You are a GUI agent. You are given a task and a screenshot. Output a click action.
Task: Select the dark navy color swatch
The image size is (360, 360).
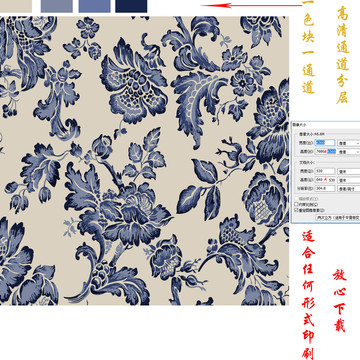click(131, 6)
